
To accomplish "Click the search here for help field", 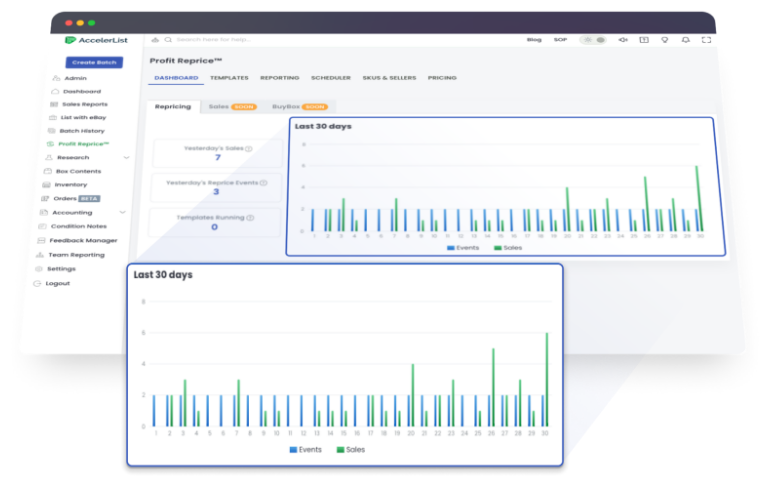I will click(214, 39).
